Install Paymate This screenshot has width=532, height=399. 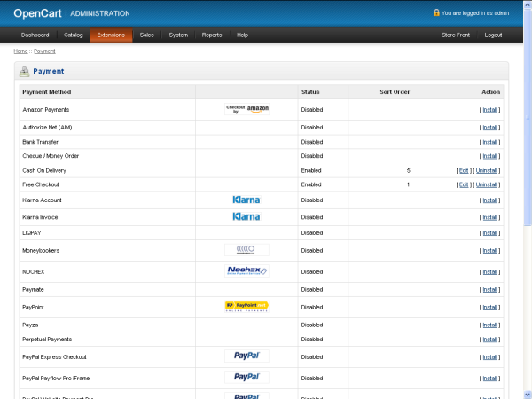pyautogui.click(x=489, y=290)
